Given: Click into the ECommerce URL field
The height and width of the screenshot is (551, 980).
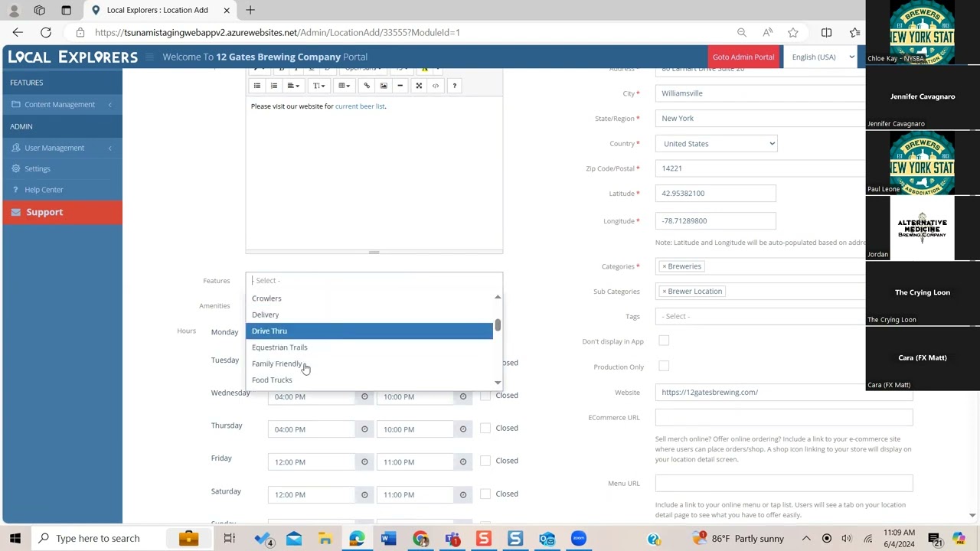Looking at the screenshot, I should coord(784,417).
